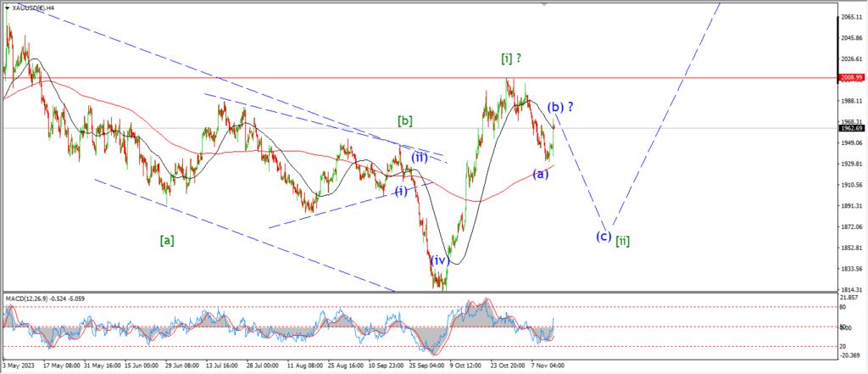
Task: Select the 3 May 2023 date label
Action: pos(19,366)
